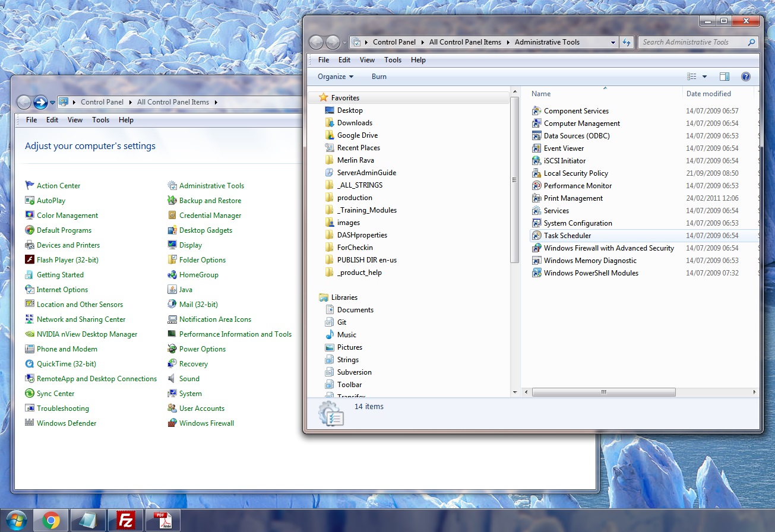Open Performance Information and Tools link
775x532 pixels.
point(235,334)
